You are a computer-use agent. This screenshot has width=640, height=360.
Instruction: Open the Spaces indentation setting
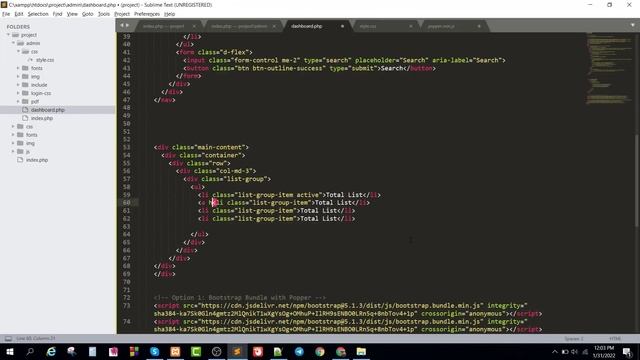click(573, 339)
